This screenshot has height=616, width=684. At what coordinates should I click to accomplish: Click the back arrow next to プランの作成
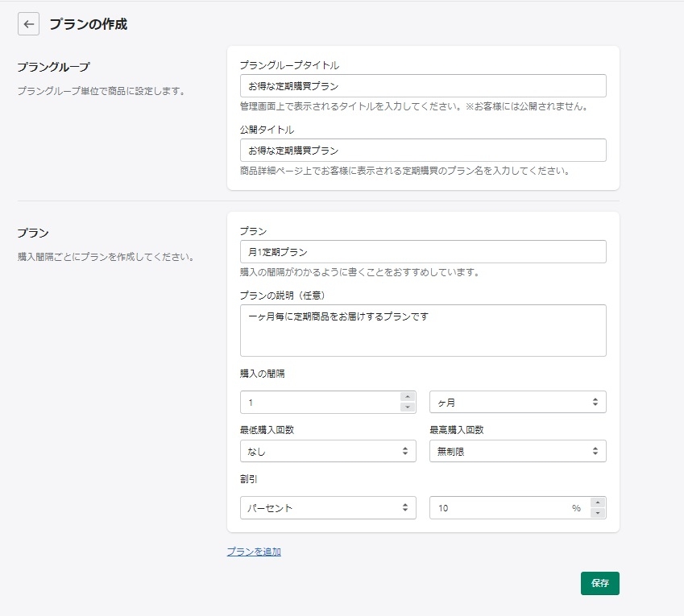[x=28, y=24]
